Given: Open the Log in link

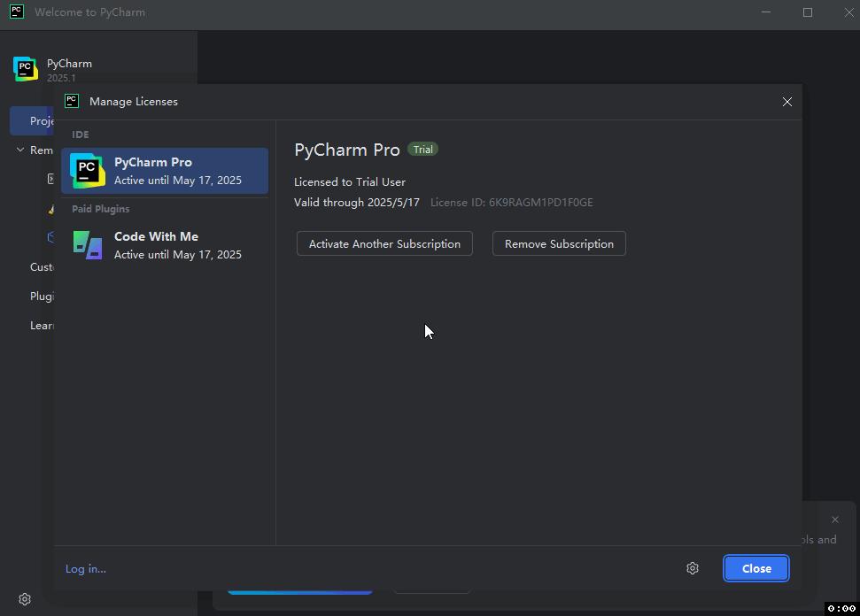Looking at the screenshot, I should click(85, 568).
